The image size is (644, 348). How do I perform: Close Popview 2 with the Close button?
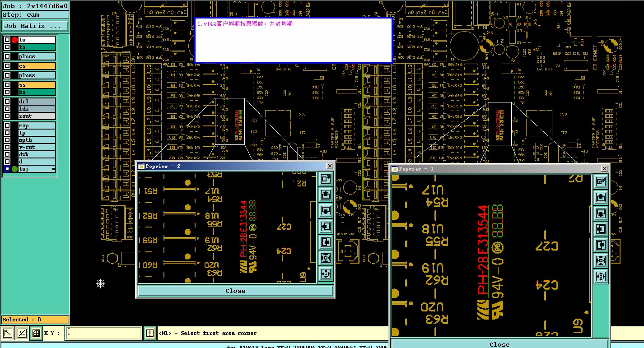(235, 291)
